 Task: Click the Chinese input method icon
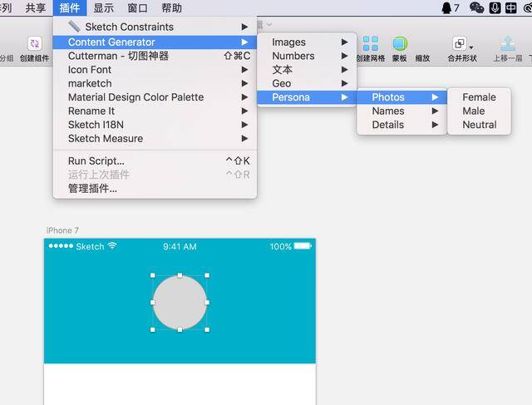[510, 7]
